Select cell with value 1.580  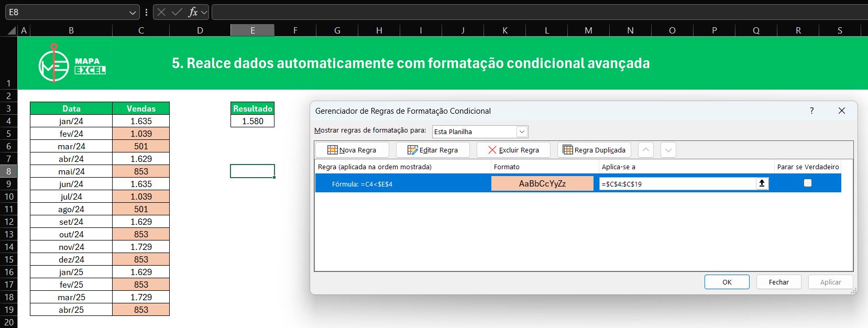pos(252,121)
